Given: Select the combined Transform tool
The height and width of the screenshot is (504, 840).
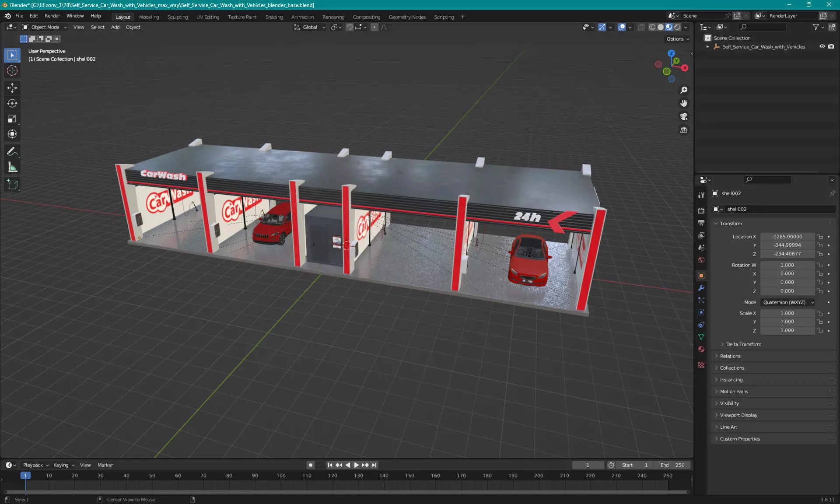Looking at the screenshot, I should (12, 134).
